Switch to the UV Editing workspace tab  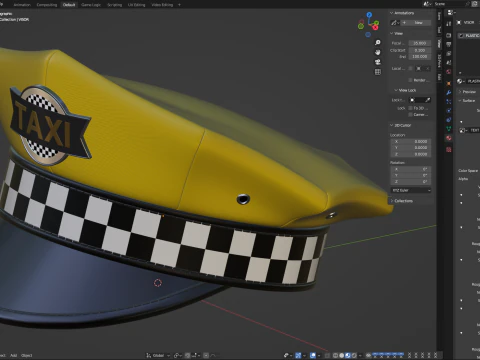pos(137,5)
